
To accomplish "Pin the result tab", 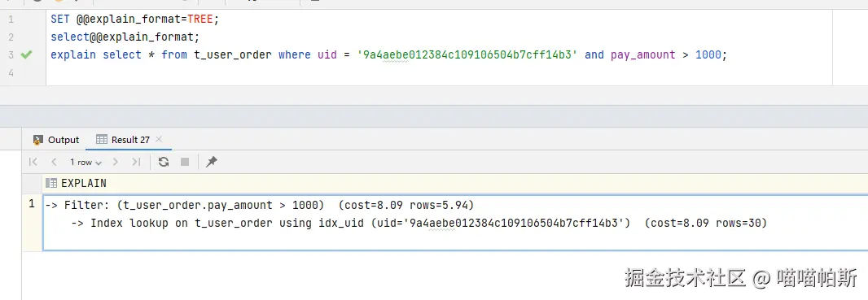I will pos(212,162).
